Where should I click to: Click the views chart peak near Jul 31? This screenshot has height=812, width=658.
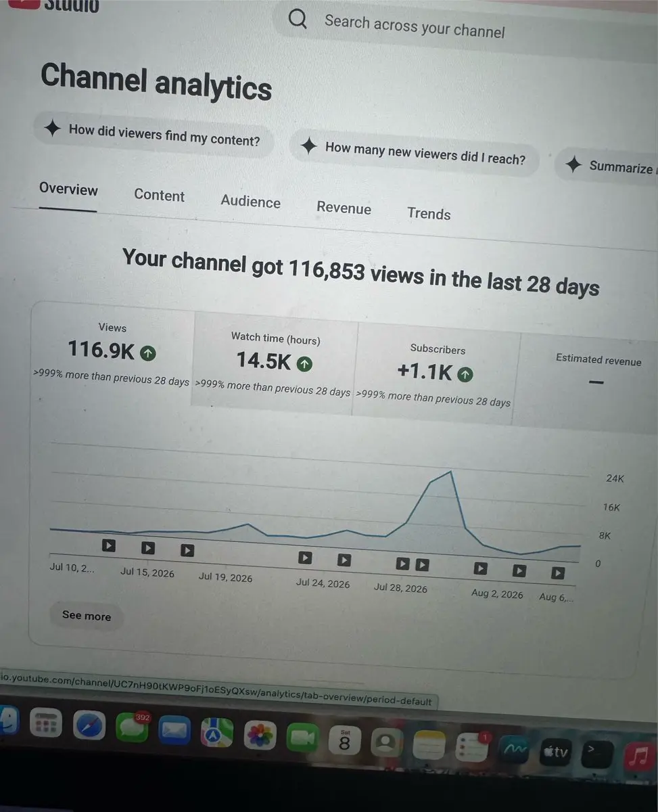pyautogui.click(x=450, y=472)
